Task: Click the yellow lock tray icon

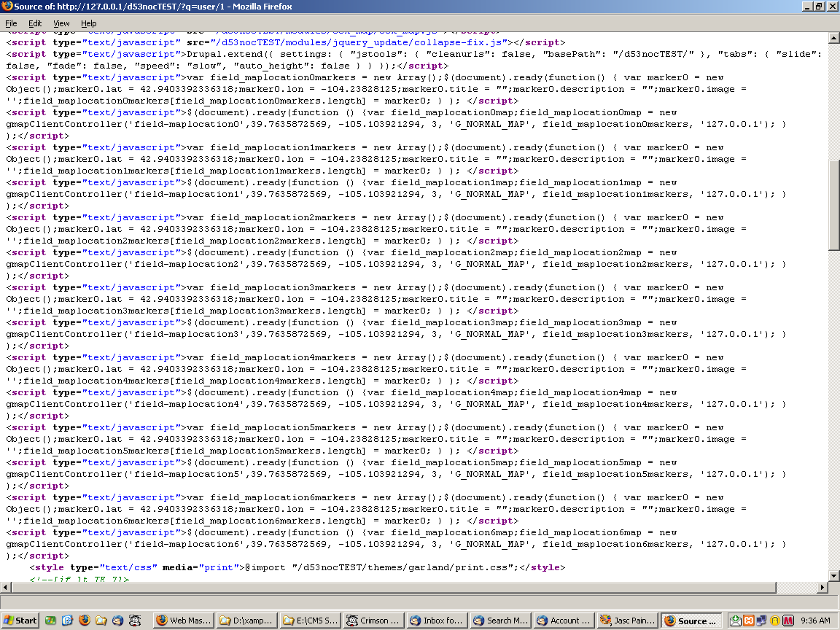Action: (777, 621)
